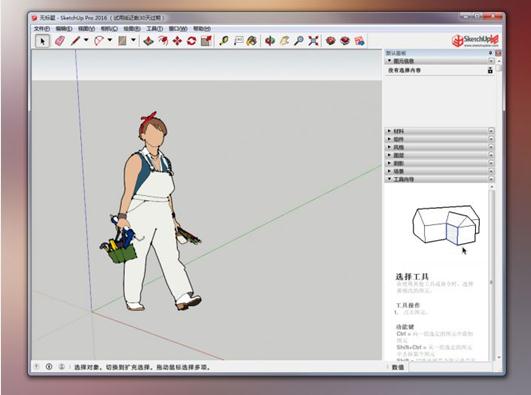This screenshot has height=395, width=531.
Task: Open the 视图(V) menu
Action: pos(86,29)
